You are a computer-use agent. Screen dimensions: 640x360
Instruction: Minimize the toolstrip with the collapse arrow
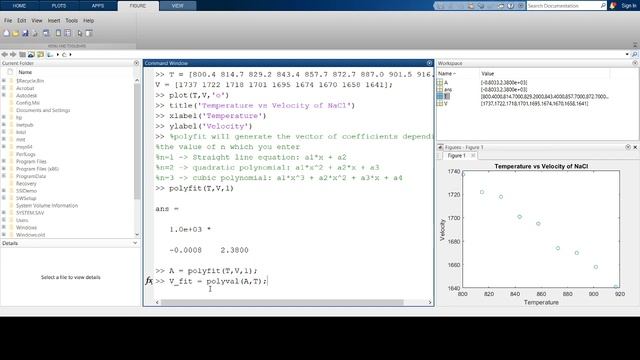(635, 45)
